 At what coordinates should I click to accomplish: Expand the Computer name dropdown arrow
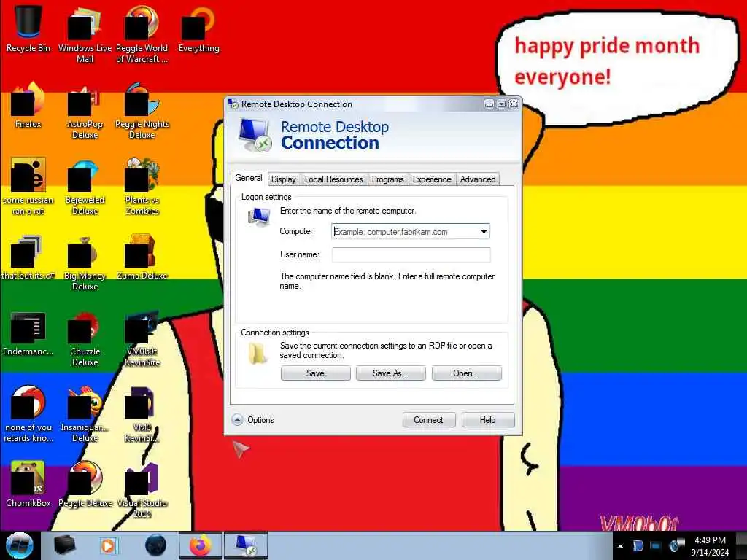point(484,232)
